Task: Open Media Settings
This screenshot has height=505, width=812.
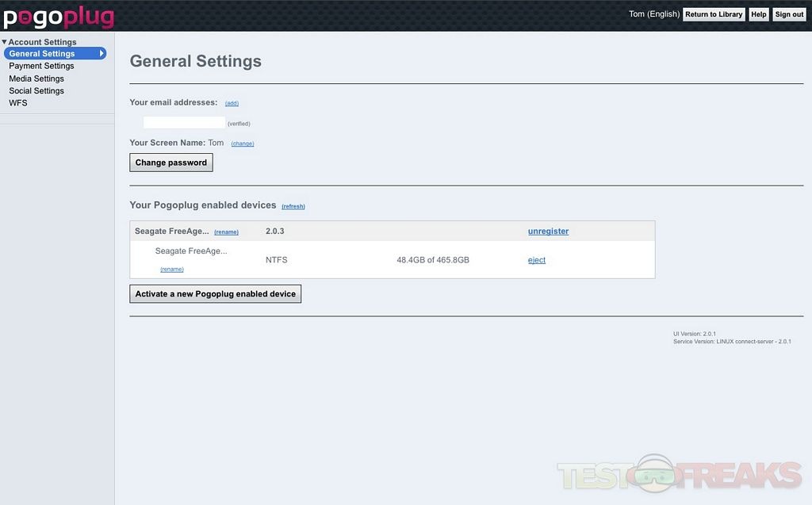Action: click(x=36, y=78)
